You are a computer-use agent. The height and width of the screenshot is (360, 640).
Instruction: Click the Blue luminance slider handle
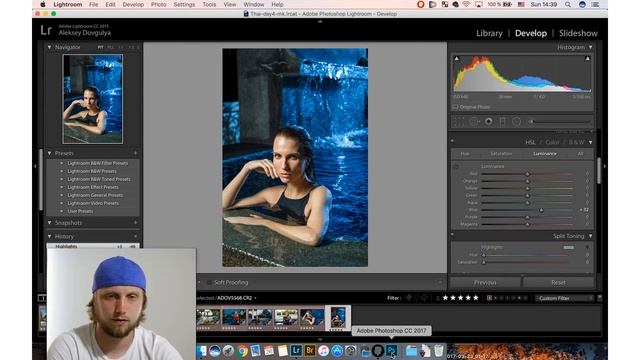click(541, 210)
